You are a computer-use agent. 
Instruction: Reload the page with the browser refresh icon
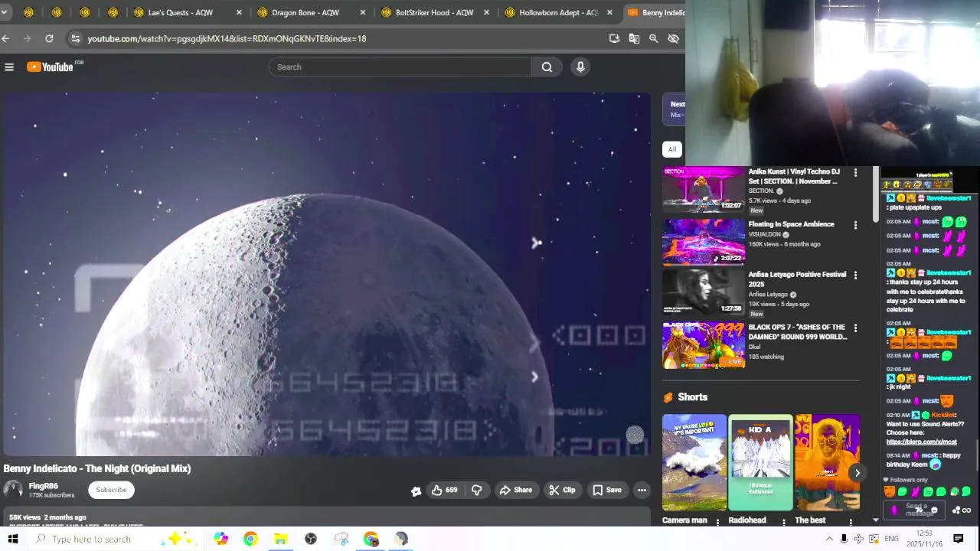click(x=49, y=38)
